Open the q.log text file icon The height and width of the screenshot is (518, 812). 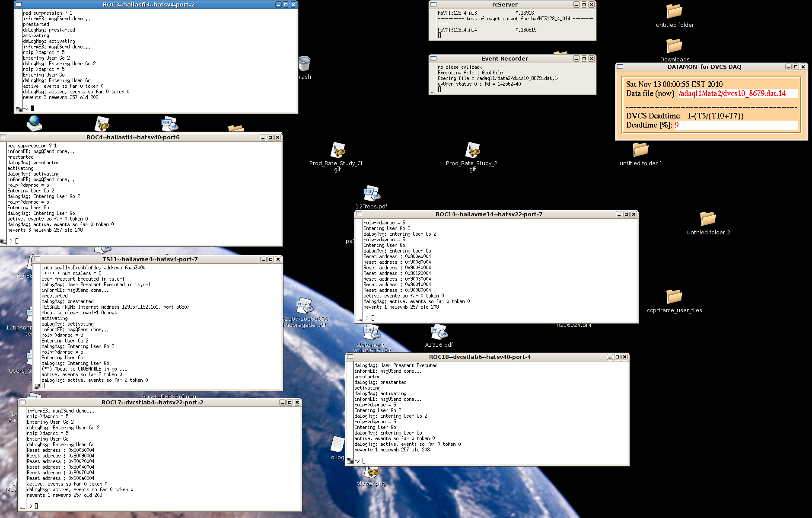(337, 444)
